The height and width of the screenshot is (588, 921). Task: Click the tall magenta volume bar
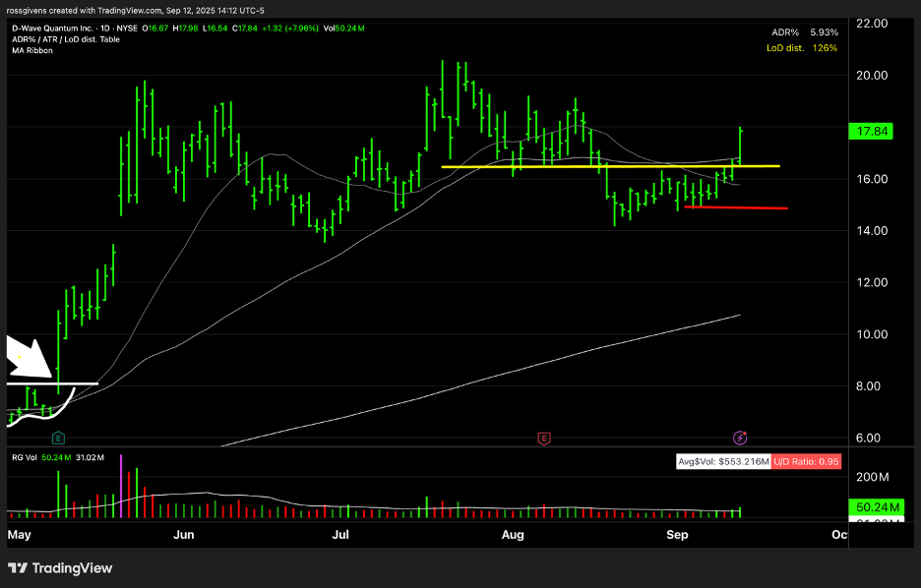[x=120, y=485]
